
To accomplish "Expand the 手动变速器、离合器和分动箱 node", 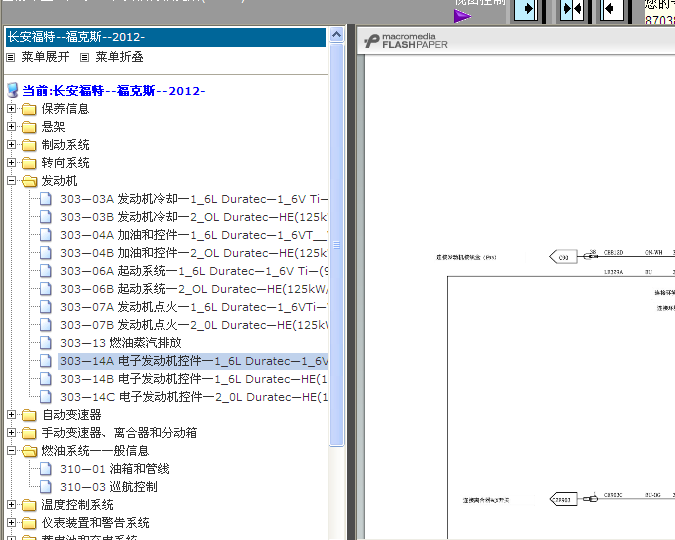I will tap(12, 433).
